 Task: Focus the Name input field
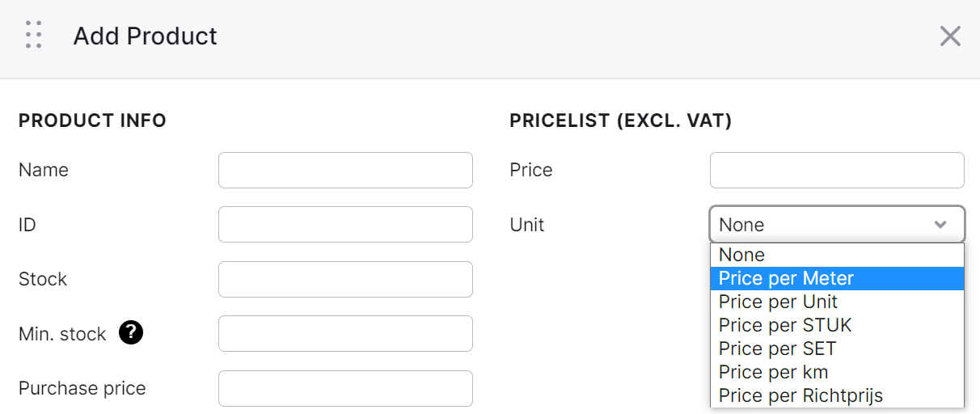pos(345,170)
